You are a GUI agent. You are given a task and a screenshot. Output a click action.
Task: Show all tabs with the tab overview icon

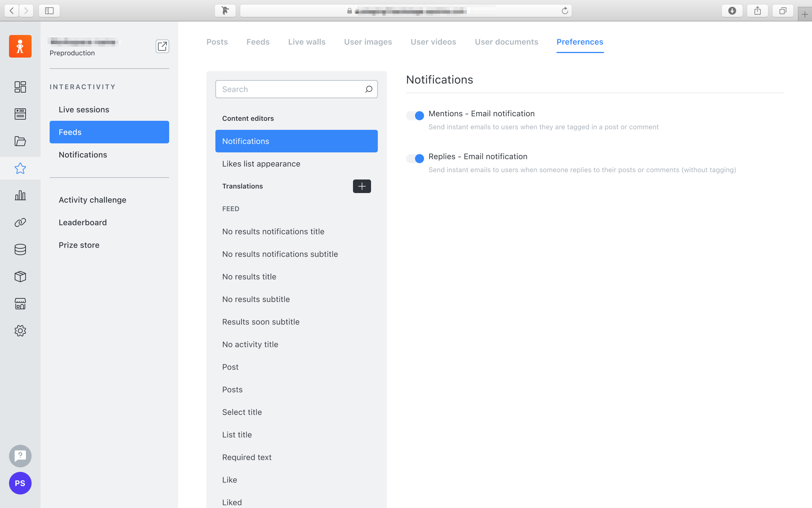point(783,11)
